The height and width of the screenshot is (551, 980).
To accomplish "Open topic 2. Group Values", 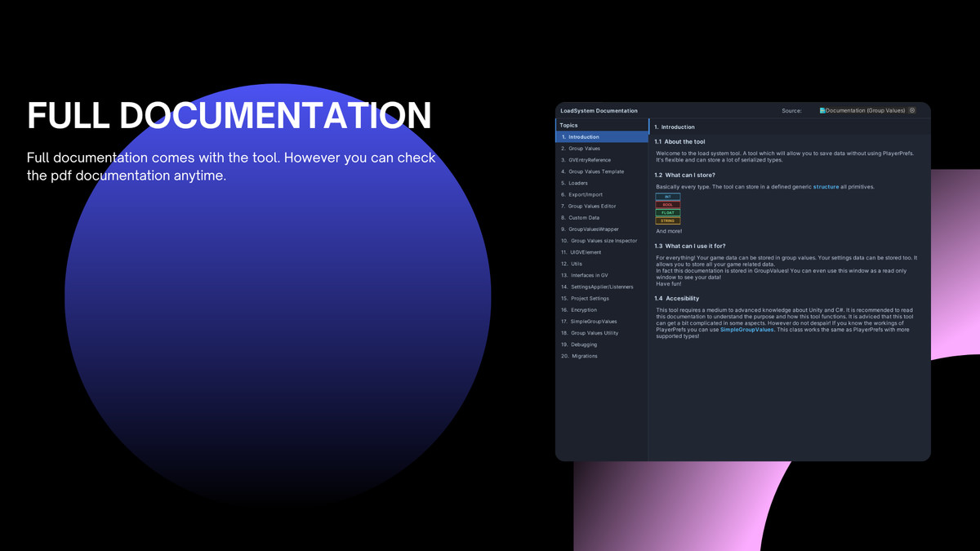I will (x=602, y=149).
